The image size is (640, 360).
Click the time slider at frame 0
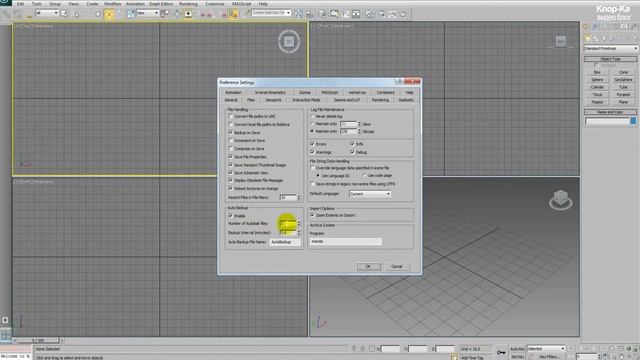click(38, 340)
